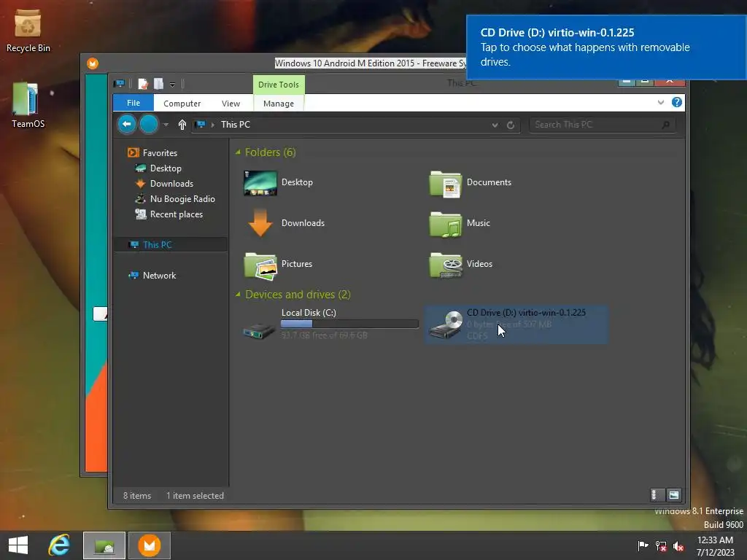The width and height of the screenshot is (747, 560).
Task: Click the Local Disk (C:) usage bar
Action: tap(349, 324)
